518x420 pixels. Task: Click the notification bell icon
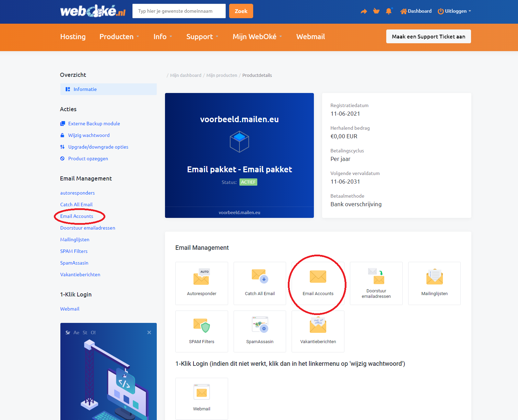[389, 11]
